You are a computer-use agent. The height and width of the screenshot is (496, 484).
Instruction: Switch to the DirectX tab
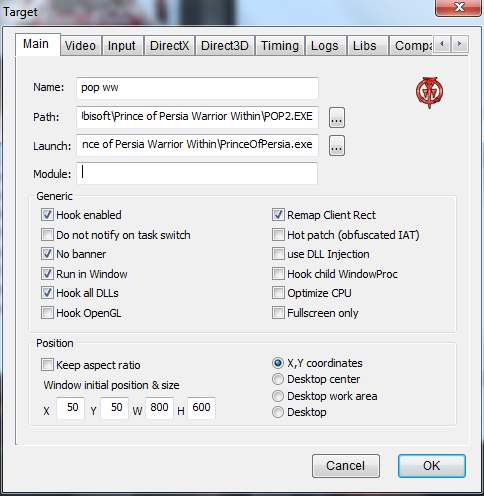click(169, 46)
